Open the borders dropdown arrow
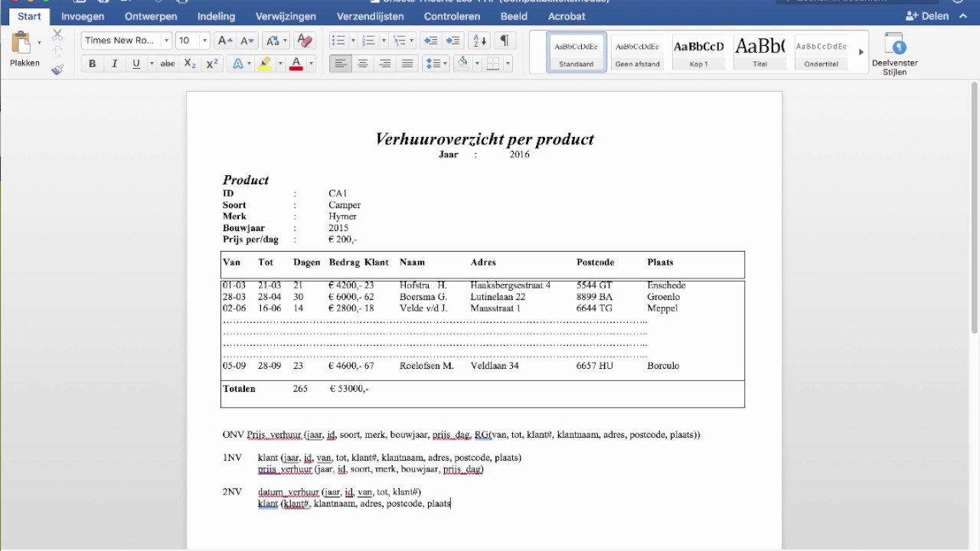The image size is (980, 551). 508,64
